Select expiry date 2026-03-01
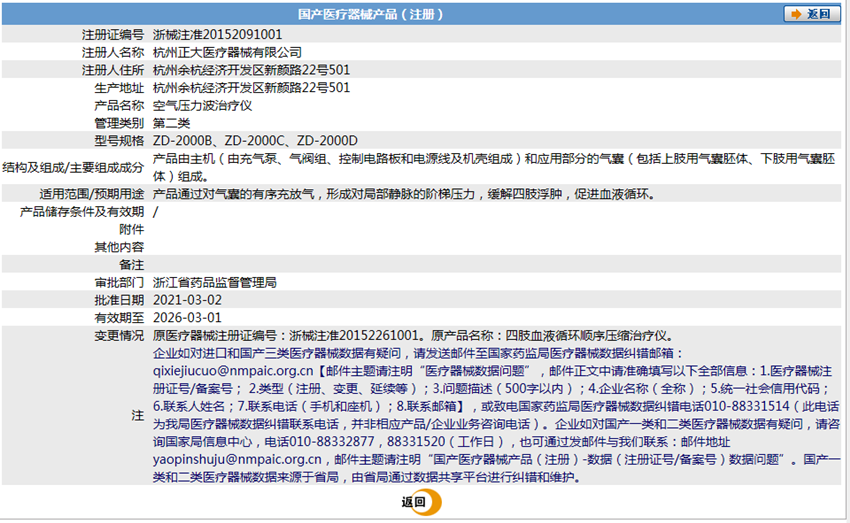Image resolution: width=850 pixels, height=523 pixels. click(x=187, y=318)
